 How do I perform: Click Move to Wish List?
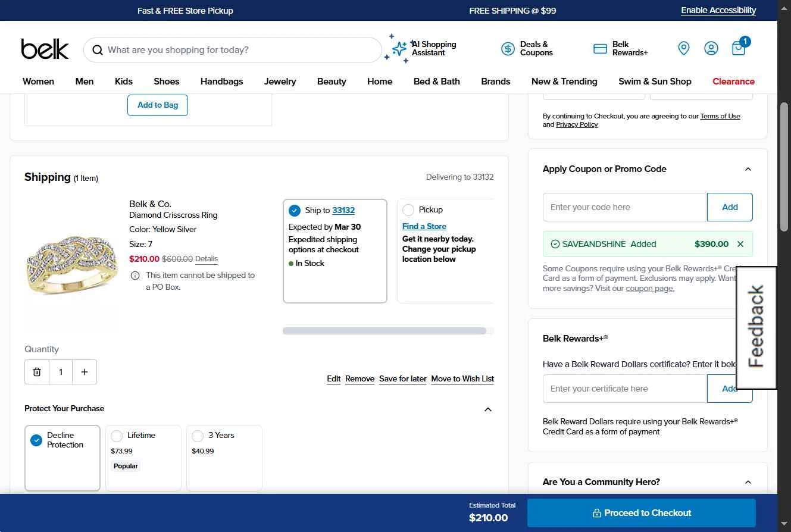click(x=462, y=379)
